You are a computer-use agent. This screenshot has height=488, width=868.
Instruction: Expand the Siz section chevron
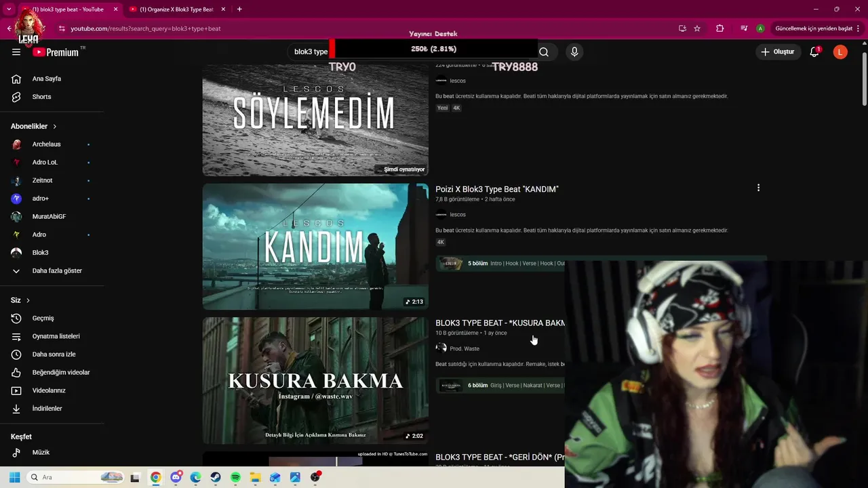click(x=28, y=300)
